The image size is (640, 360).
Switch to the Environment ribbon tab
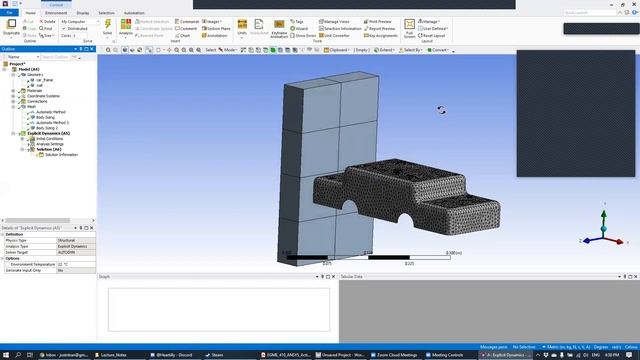pos(56,13)
